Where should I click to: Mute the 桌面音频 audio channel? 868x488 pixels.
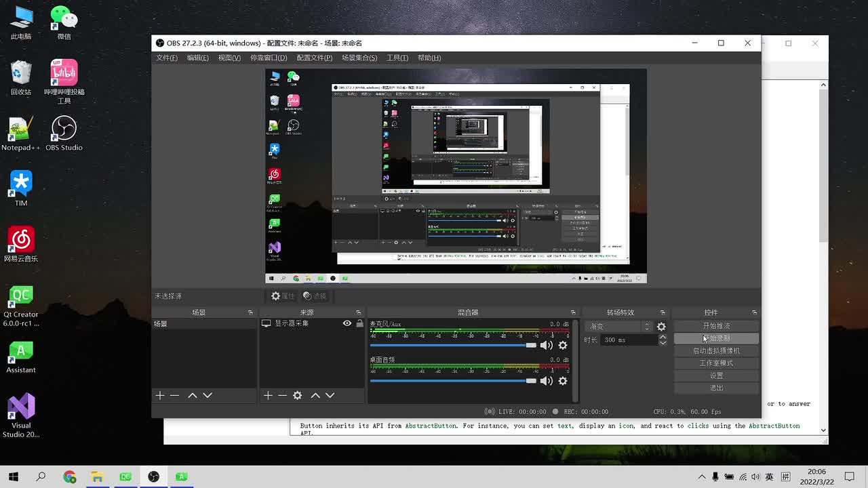pos(546,381)
